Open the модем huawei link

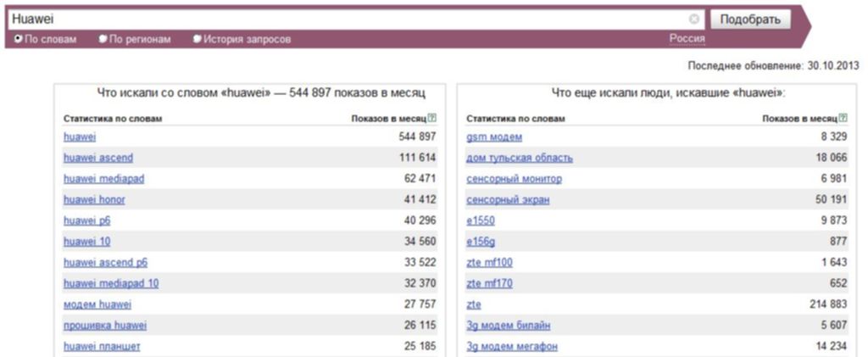click(x=97, y=304)
